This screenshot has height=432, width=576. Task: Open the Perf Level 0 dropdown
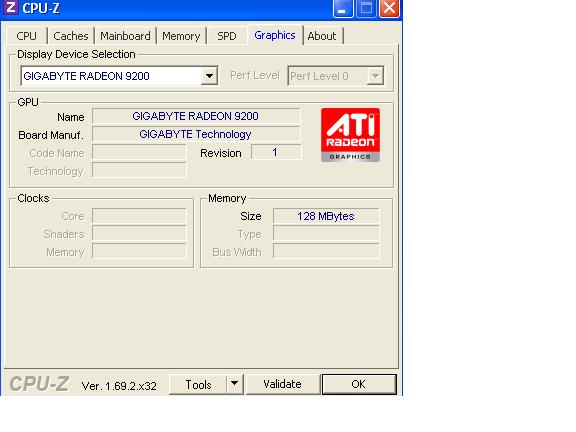click(336, 76)
